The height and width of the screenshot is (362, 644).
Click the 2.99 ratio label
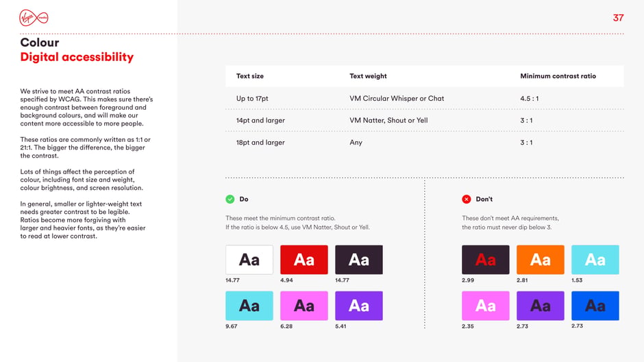(468, 280)
